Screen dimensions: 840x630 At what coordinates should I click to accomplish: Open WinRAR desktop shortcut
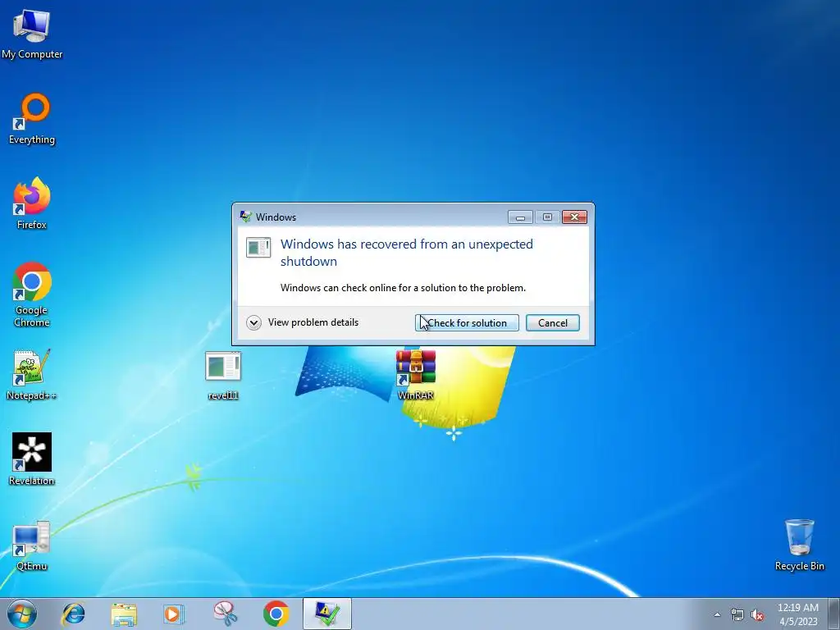click(416, 375)
